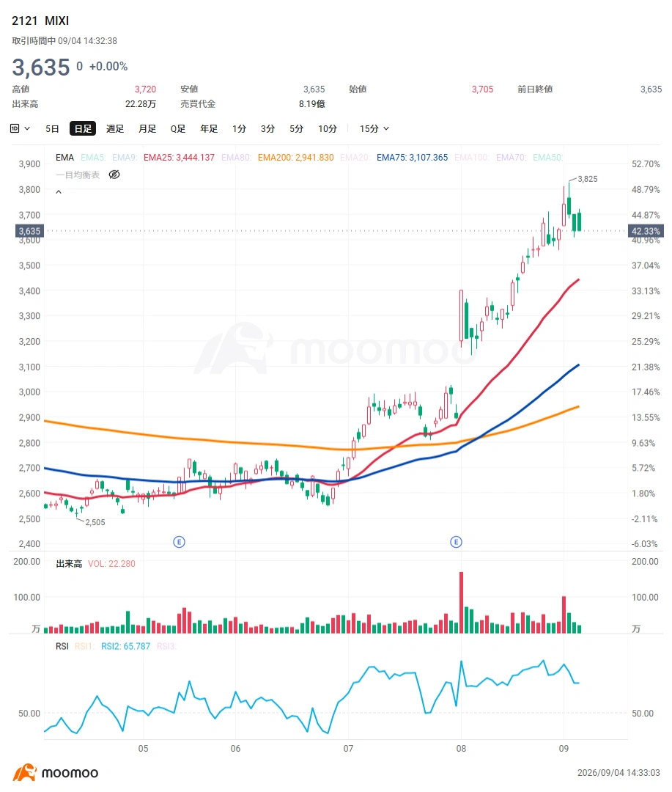Click the 始値 3,705 value

tap(483, 89)
